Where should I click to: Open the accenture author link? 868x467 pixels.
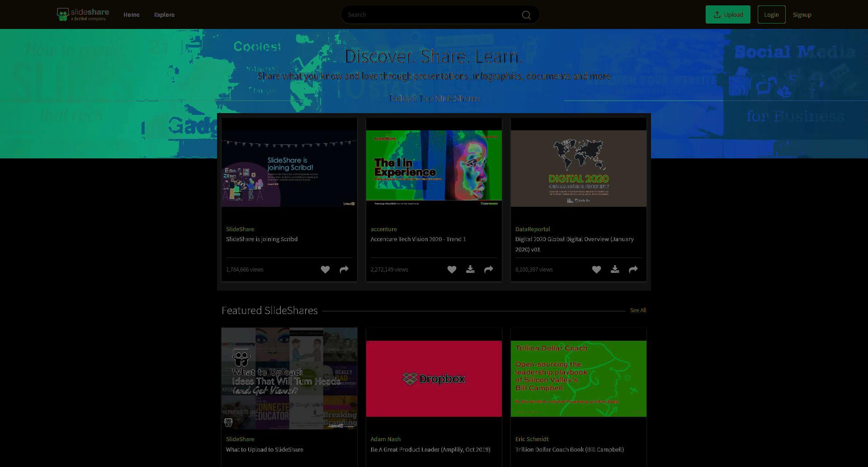(384, 229)
